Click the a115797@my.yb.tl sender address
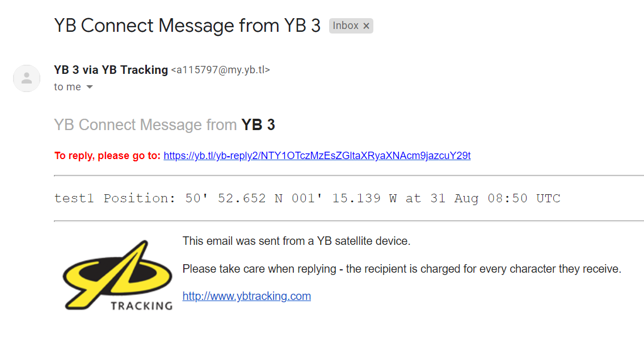The height and width of the screenshot is (342, 644). pyautogui.click(x=221, y=70)
